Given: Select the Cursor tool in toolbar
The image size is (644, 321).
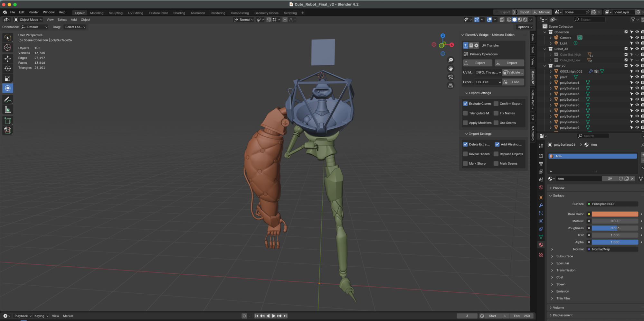Looking at the screenshot, I should [8, 48].
